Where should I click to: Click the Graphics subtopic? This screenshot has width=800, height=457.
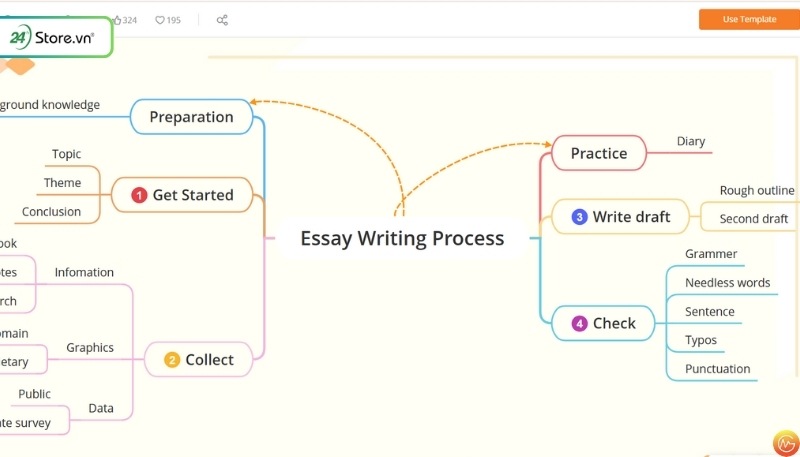[90, 348]
